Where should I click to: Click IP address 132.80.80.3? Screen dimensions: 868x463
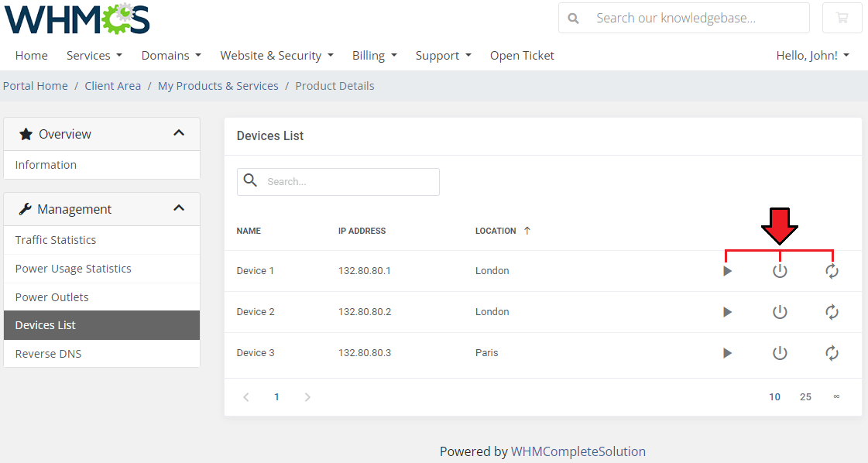point(365,353)
